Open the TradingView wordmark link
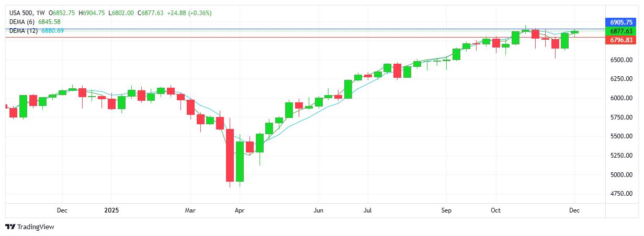644x236 pixels. 36,227
